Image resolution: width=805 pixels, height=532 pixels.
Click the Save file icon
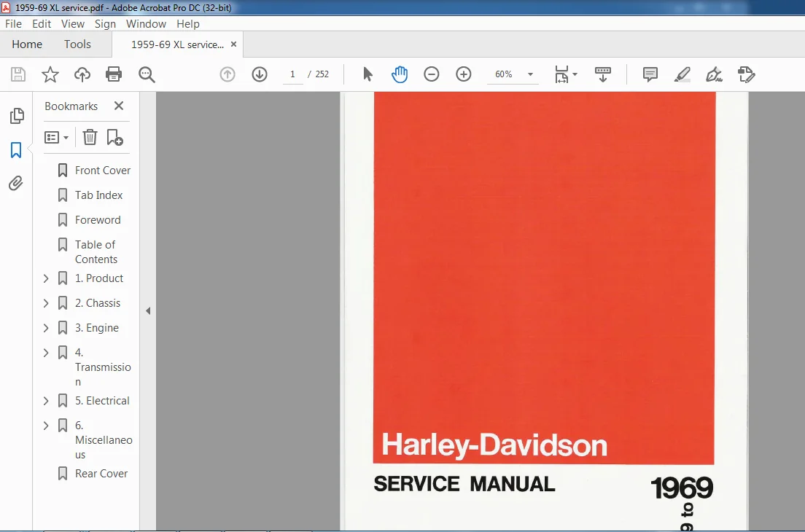pyautogui.click(x=18, y=74)
